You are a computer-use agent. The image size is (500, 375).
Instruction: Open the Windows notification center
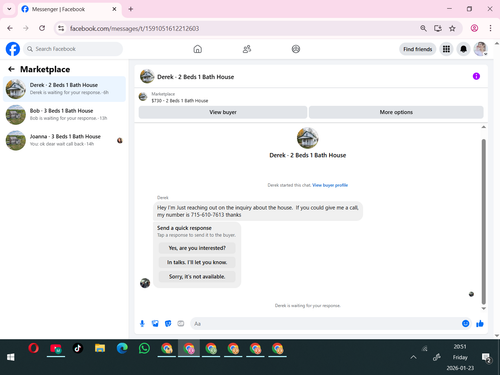point(487,358)
